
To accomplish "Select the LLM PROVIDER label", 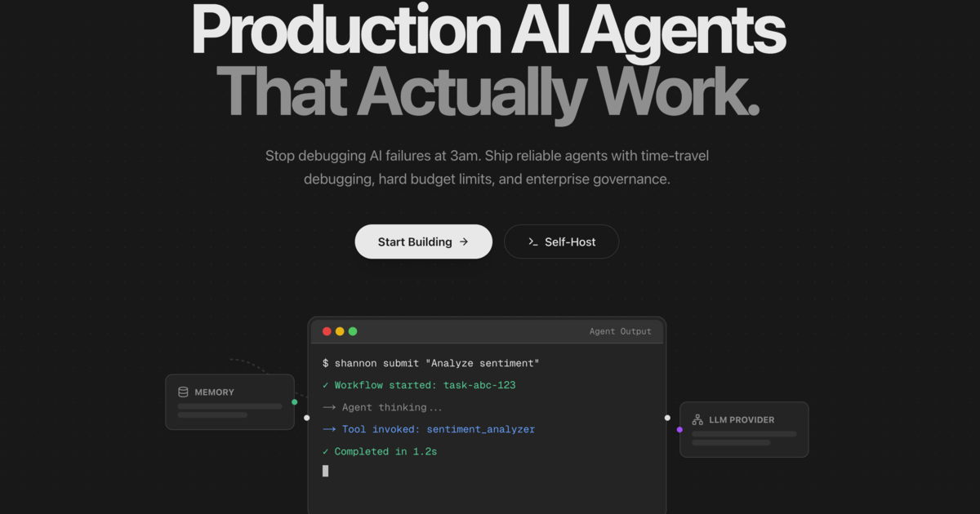I will click(x=742, y=420).
